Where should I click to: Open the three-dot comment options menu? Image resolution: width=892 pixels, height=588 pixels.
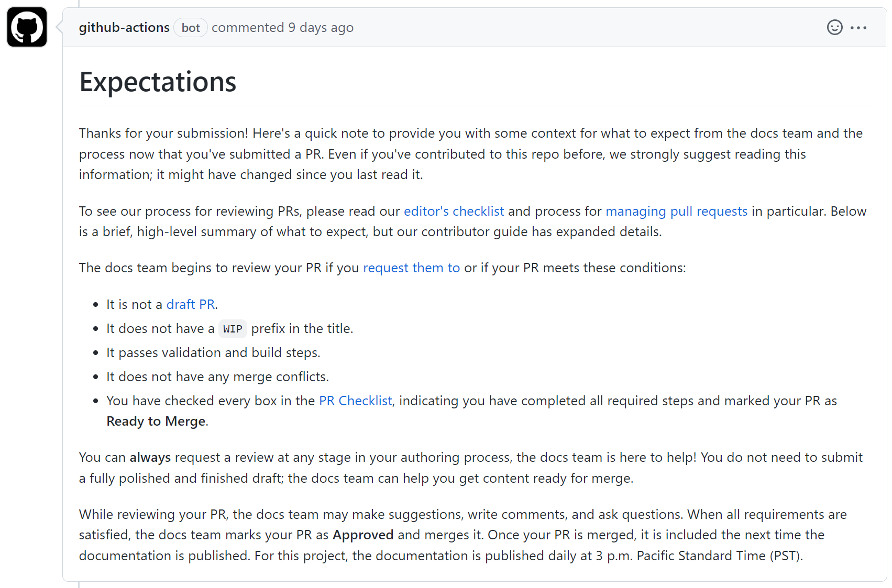click(x=858, y=28)
